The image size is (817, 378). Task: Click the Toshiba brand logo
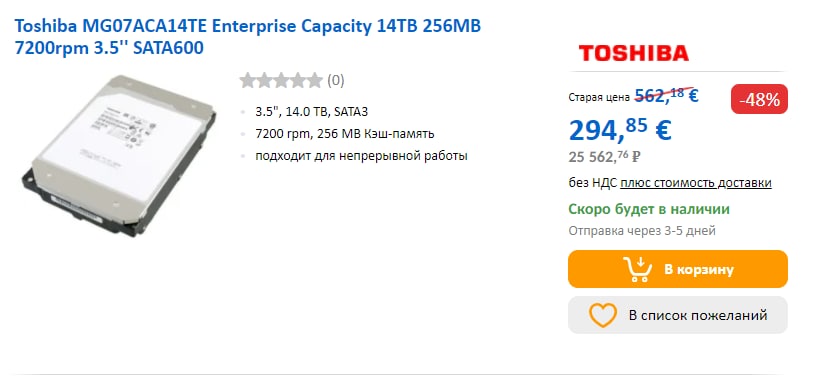pyautogui.click(x=634, y=53)
